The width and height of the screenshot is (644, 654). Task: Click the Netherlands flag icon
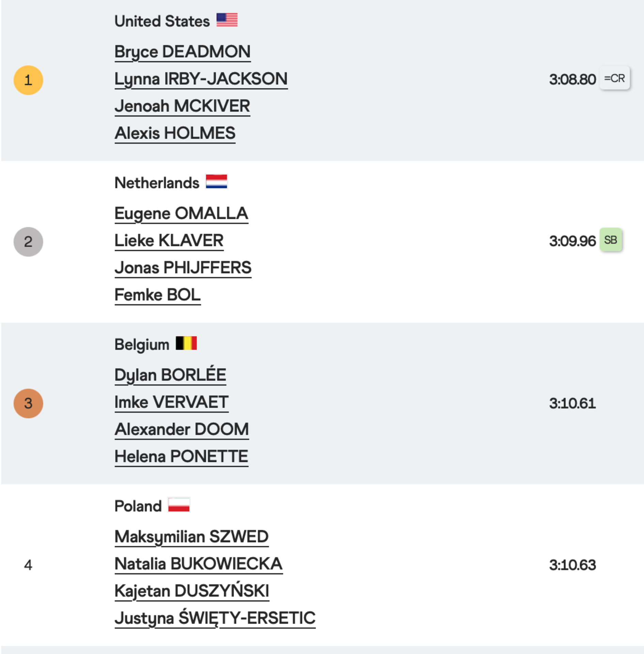(216, 182)
